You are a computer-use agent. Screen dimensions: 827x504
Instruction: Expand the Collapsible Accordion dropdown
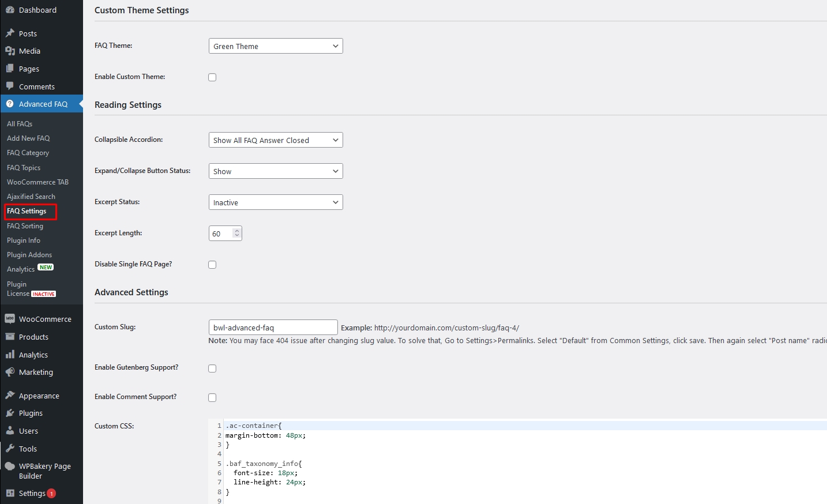click(276, 140)
